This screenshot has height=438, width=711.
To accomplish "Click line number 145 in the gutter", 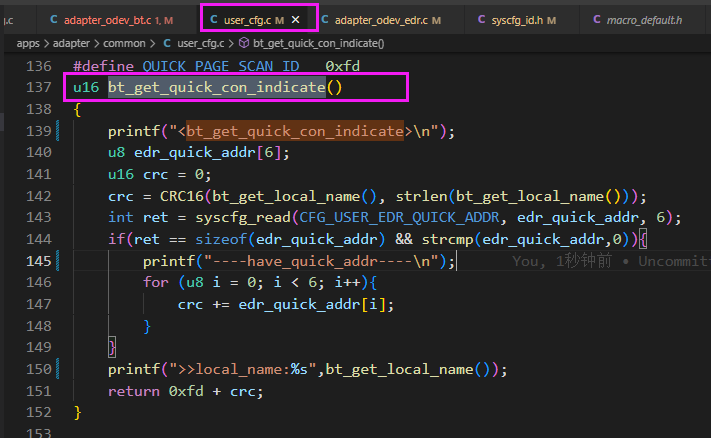I will pyautogui.click(x=39, y=261).
